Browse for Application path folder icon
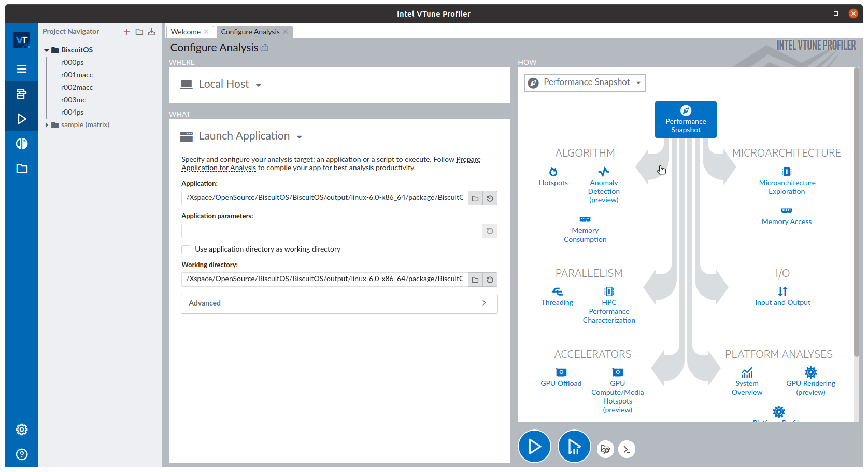Image resolution: width=868 pixels, height=472 pixels. 475,198
